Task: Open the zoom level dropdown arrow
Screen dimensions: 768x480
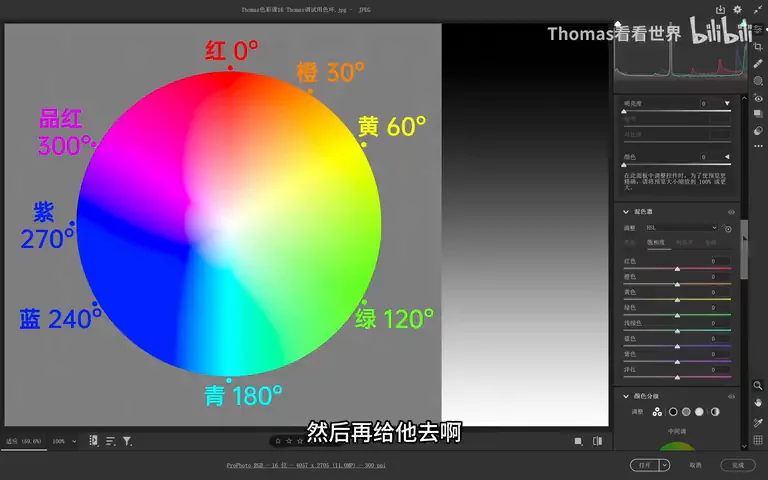Action: click(74, 441)
